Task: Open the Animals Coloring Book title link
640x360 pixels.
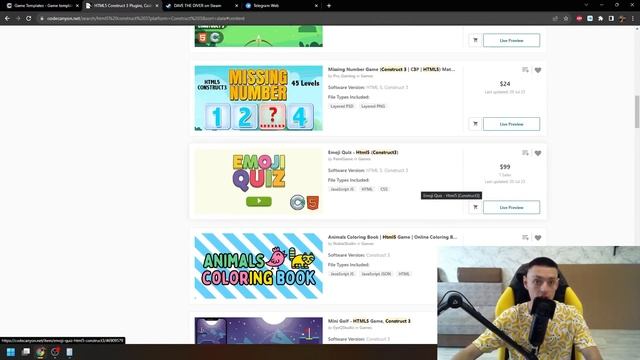Action: click(392, 237)
